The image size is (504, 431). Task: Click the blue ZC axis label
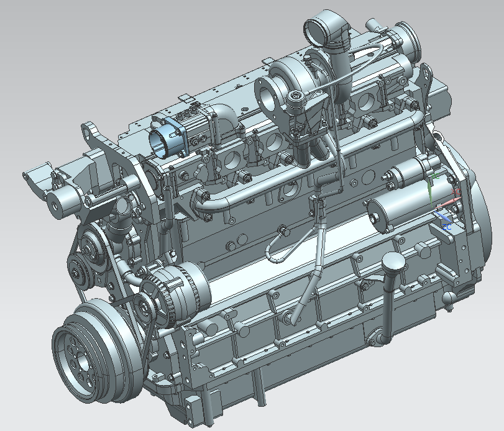[447, 227]
